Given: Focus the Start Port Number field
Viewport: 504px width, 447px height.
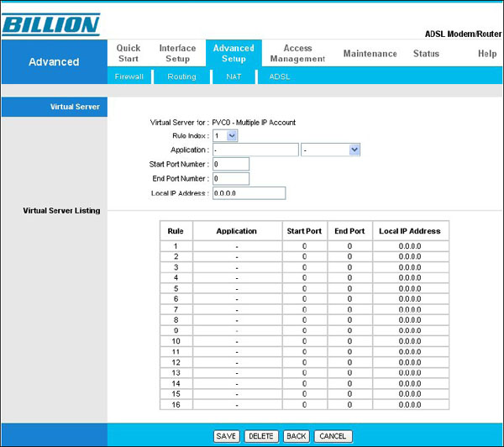Looking at the screenshot, I should 231,164.
